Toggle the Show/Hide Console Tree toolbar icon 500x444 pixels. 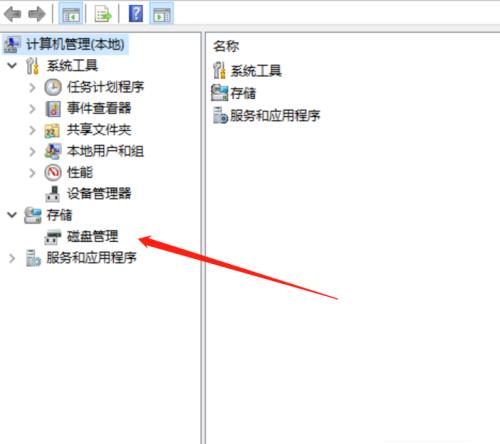[71, 14]
